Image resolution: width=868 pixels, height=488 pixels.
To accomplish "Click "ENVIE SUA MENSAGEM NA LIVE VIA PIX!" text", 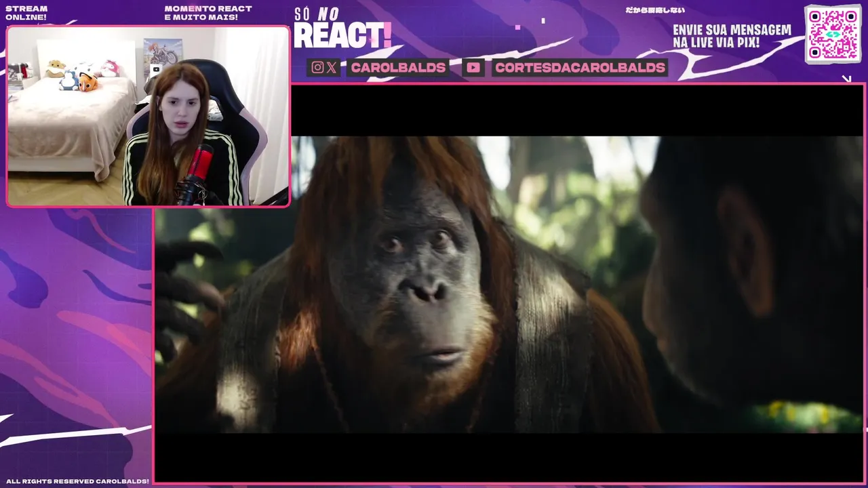I will (x=732, y=37).
